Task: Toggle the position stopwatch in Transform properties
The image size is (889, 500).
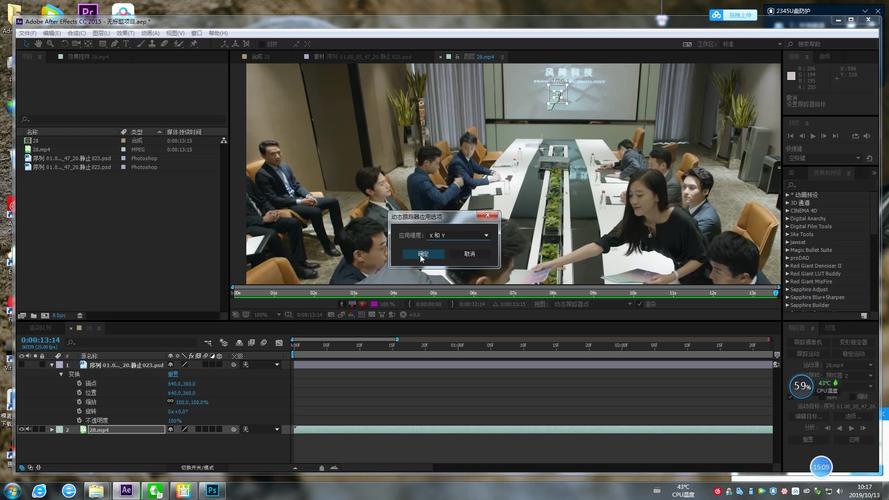Action: click(x=79, y=392)
